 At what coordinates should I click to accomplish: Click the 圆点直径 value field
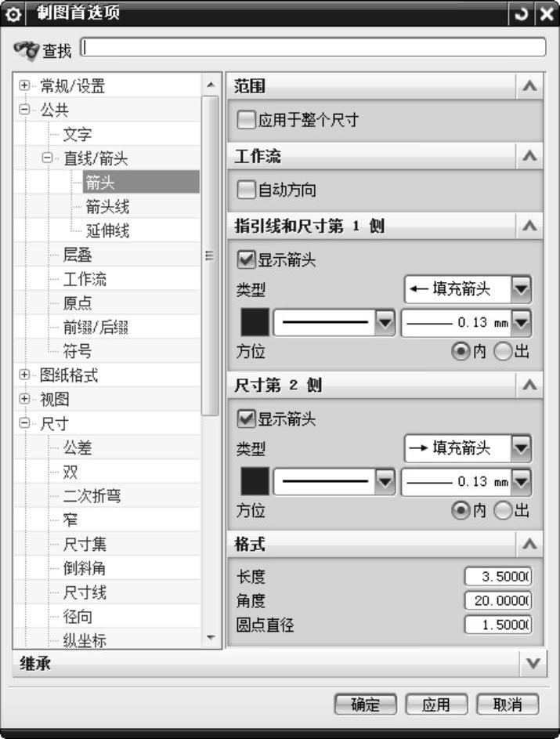[x=498, y=625]
